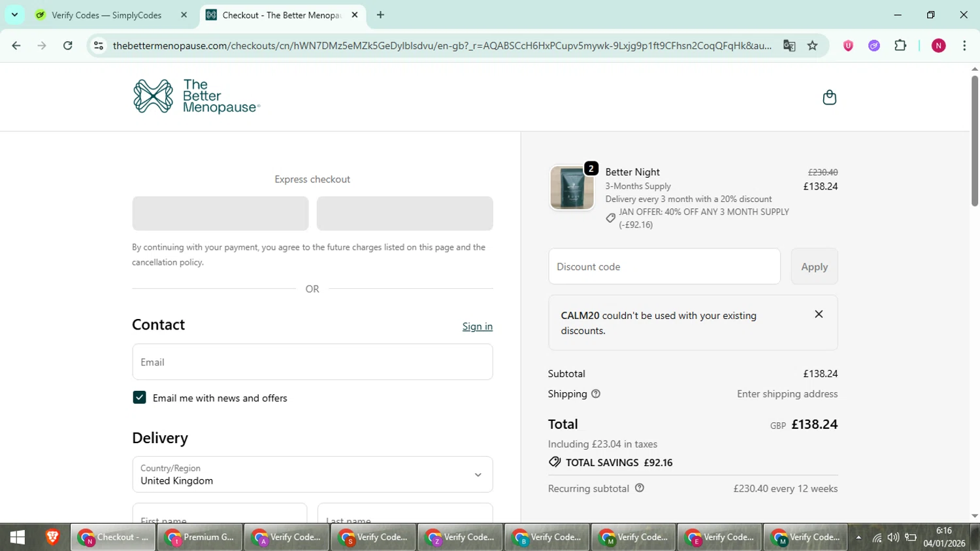The height and width of the screenshot is (551, 980).
Task: Click the Better Night product thumbnail
Action: (572, 187)
